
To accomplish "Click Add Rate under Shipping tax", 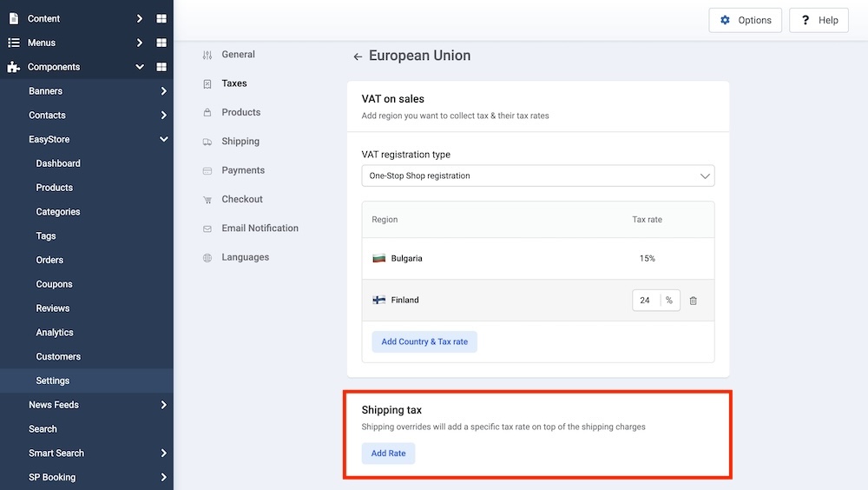I will pyautogui.click(x=388, y=454).
